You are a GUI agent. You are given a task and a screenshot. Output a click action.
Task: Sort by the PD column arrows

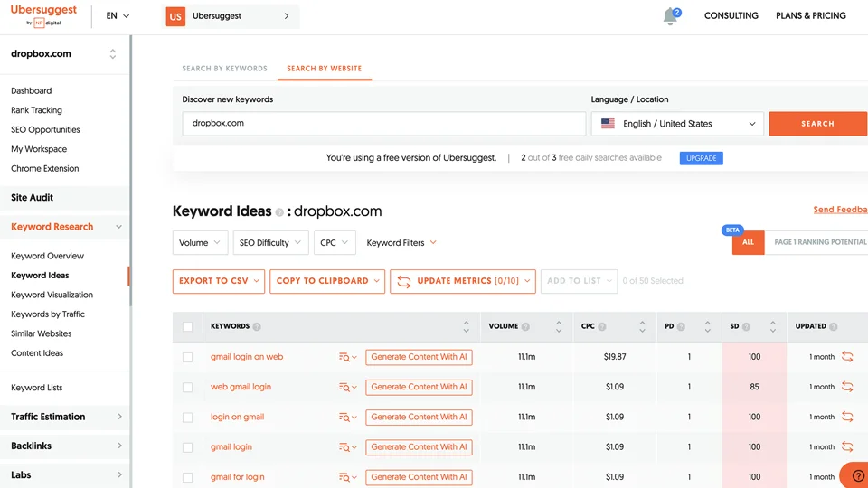[707, 326]
